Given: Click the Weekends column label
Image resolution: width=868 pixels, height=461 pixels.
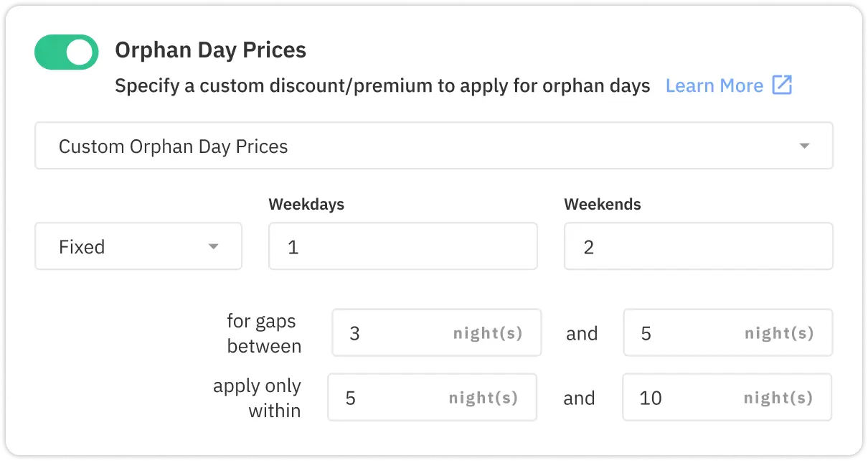Looking at the screenshot, I should [603, 204].
